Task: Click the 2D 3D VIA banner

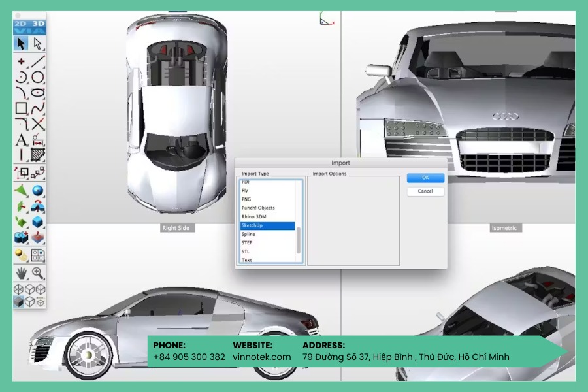Action: 29,27
